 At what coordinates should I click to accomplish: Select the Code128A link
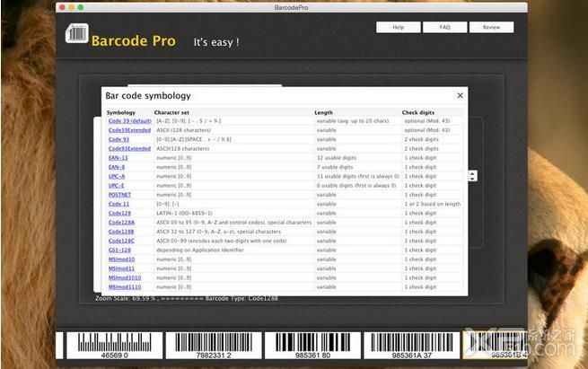(x=121, y=223)
